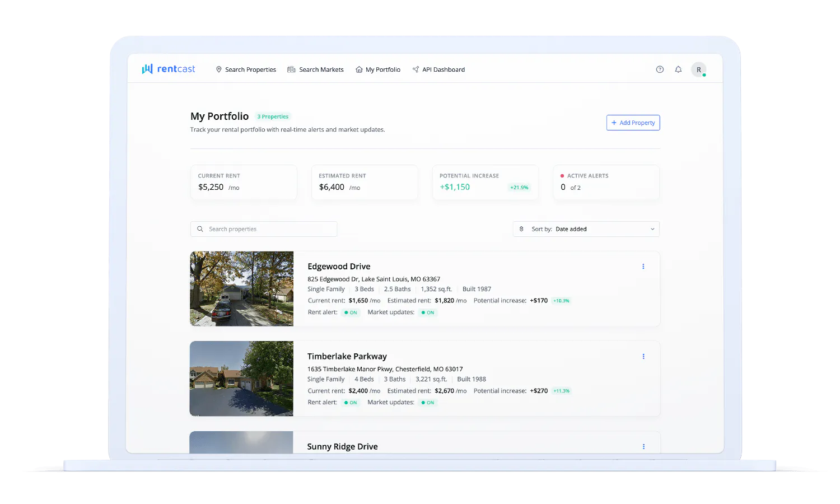Open Edgewood Drive property photo
Image resolution: width=840 pixels, height=504 pixels.
[241, 288]
